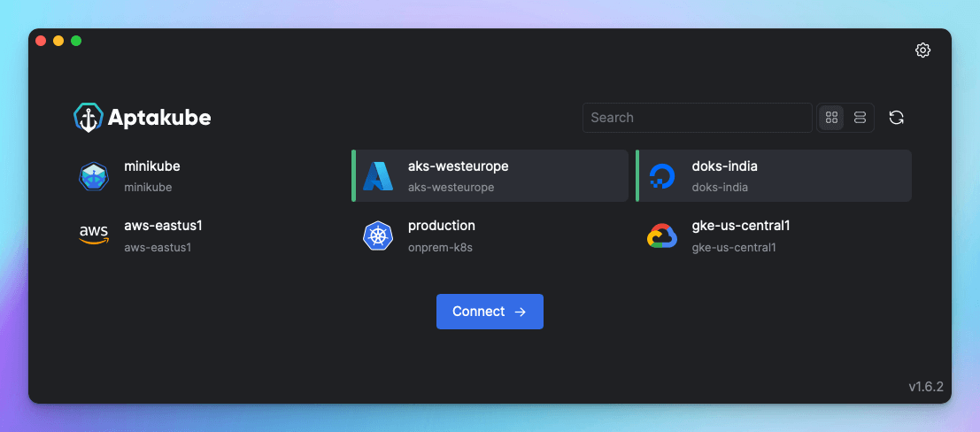
Task: Click the doks-india cluster title
Action: [725, 166]
